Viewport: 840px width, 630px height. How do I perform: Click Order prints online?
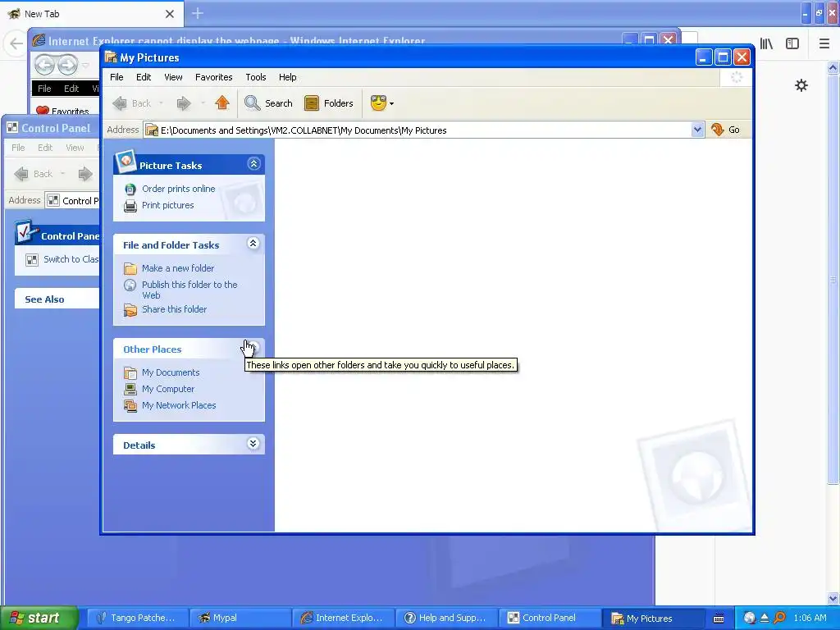tap(178, 189)
